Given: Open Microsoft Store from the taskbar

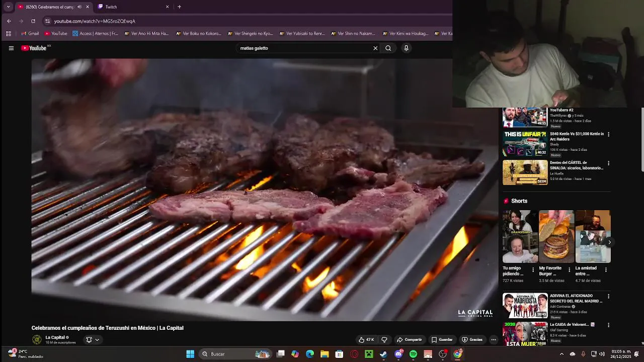Looking at the screenshot, I should [x=339, y=354].
